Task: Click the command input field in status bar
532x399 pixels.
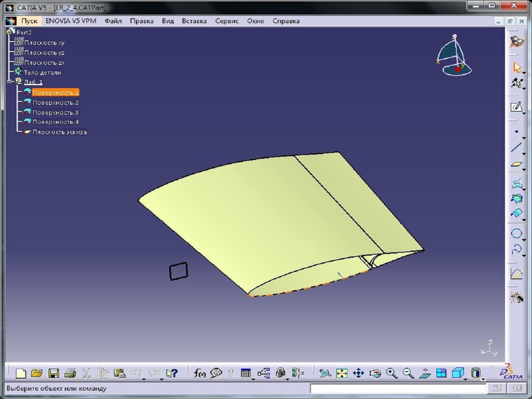Action: (x=398, y=388)
